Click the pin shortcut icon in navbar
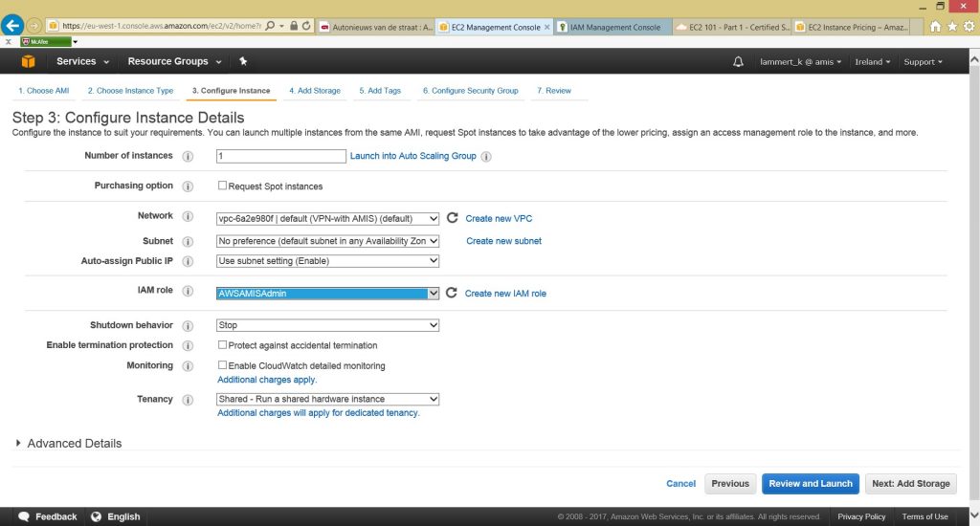Viewport: 980px width, 526px height. pos(243,61)
